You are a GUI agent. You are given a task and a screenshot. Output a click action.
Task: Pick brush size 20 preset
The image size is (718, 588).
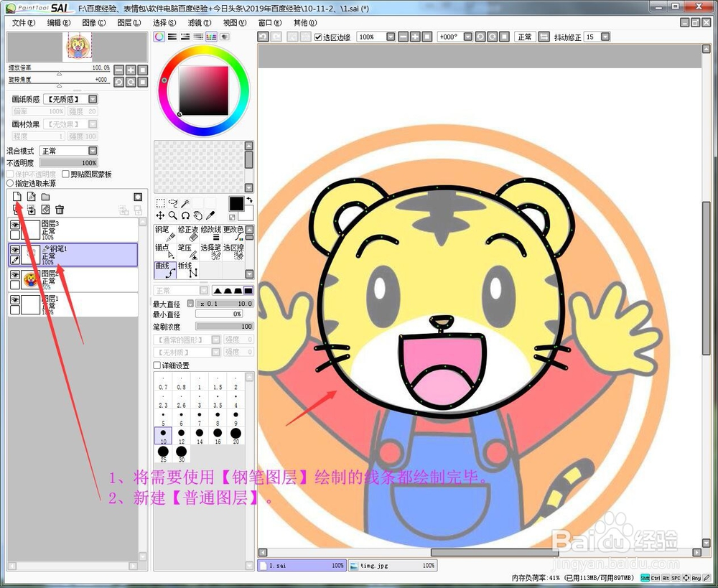point(236,435)
